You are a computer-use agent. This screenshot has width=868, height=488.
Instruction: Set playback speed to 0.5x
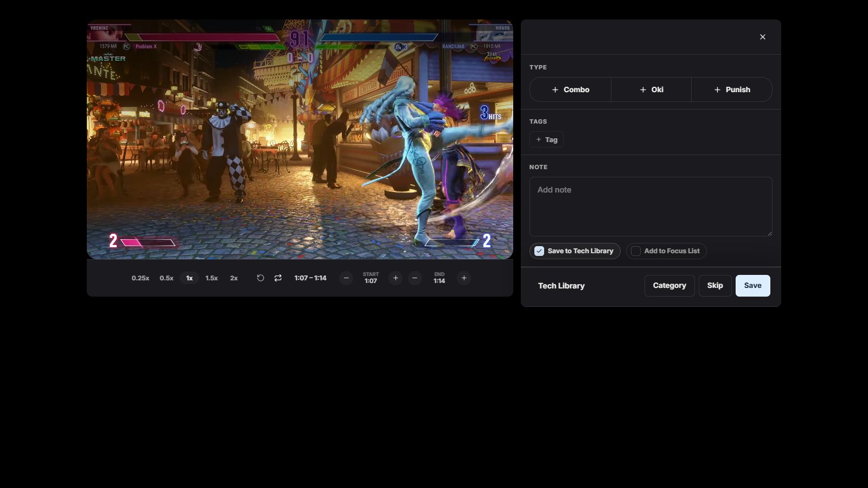pyautogui.click(x=167, y=278)
